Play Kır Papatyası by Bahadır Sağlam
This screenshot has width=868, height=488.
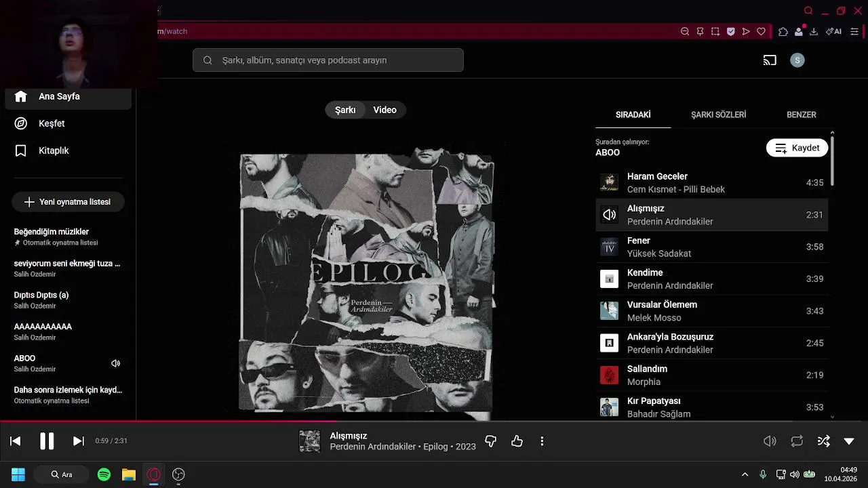pos(711,407)
